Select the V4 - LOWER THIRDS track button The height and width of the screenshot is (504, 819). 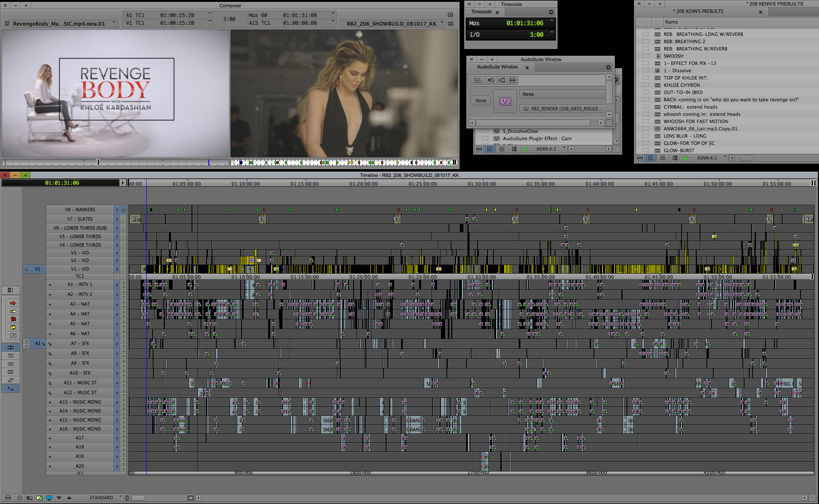[80, 245]
